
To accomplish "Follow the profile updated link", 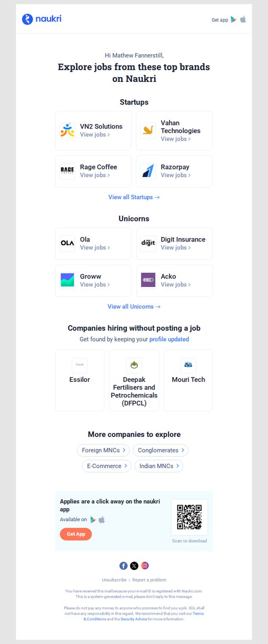I will [169, 339].
